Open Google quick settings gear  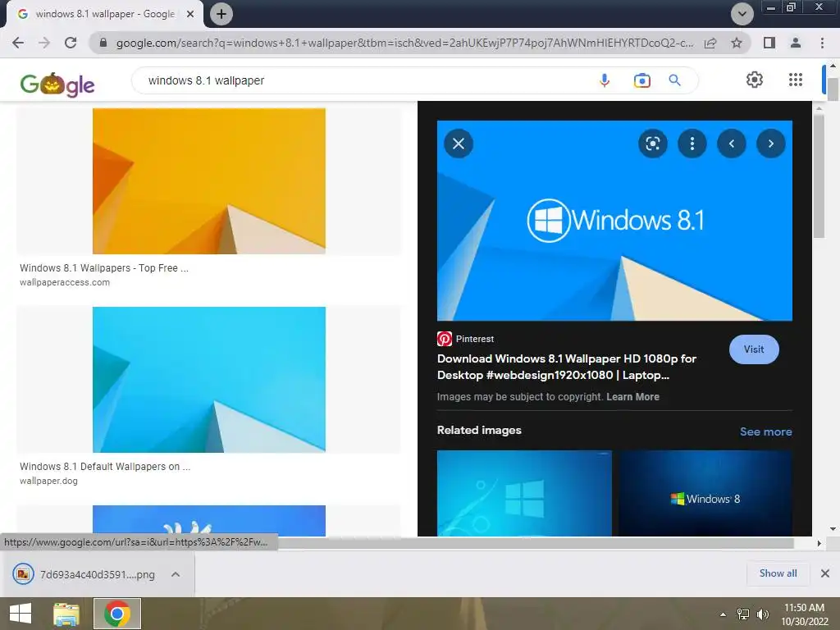[755, 80]
